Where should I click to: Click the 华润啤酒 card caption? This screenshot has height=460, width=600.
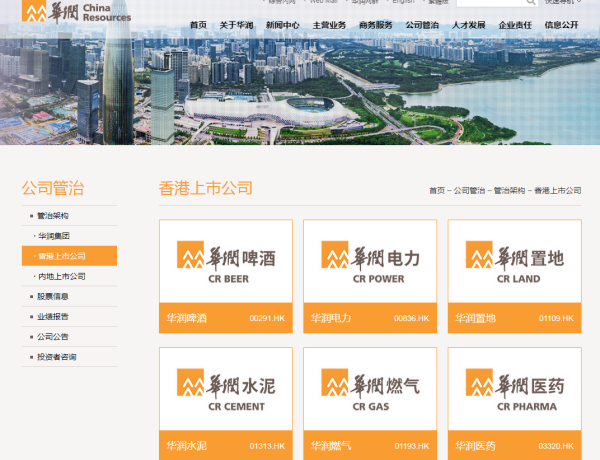pos(186,318)
